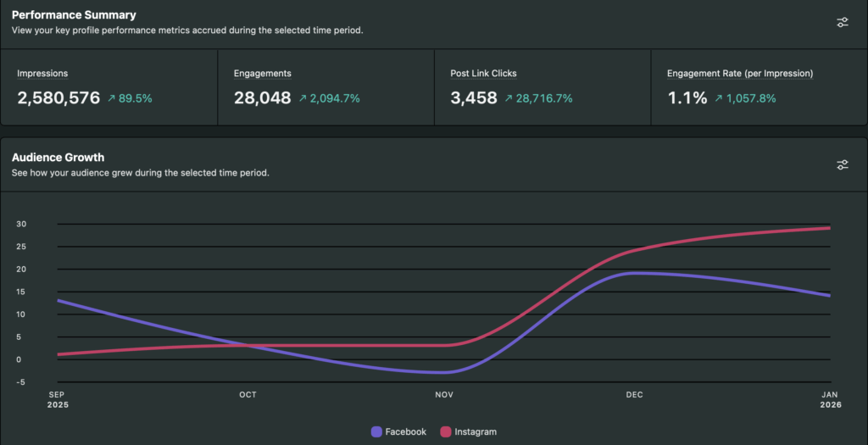Click the Engagement Rate trend arrow
Viewport: 868px width, 445px height.
point(718,98)
